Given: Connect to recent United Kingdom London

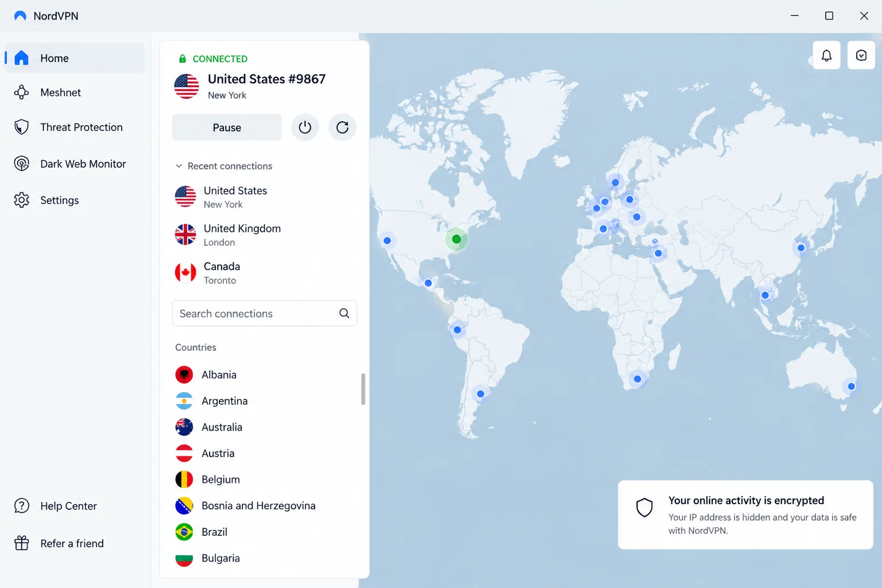Looking at the screenshot, I should coord(265,235).
